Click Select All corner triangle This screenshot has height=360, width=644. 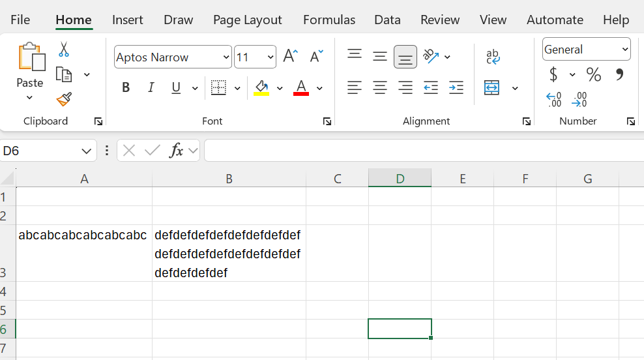8,178
